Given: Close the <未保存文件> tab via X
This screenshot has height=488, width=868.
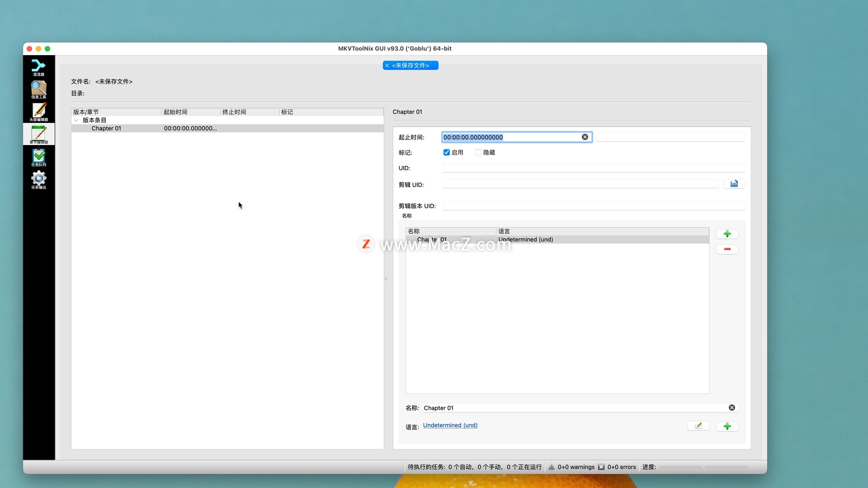Looking at the screenshot, I should 387,66.
